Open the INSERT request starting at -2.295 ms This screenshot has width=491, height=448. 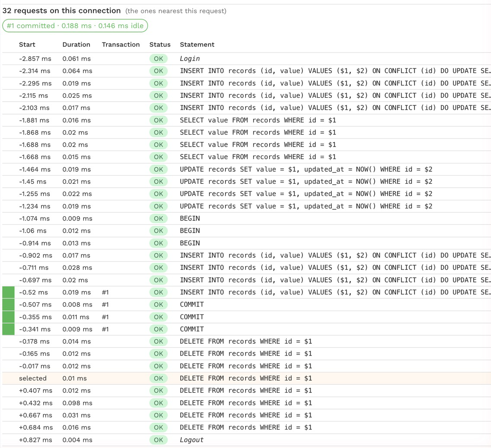pos(247,83)
